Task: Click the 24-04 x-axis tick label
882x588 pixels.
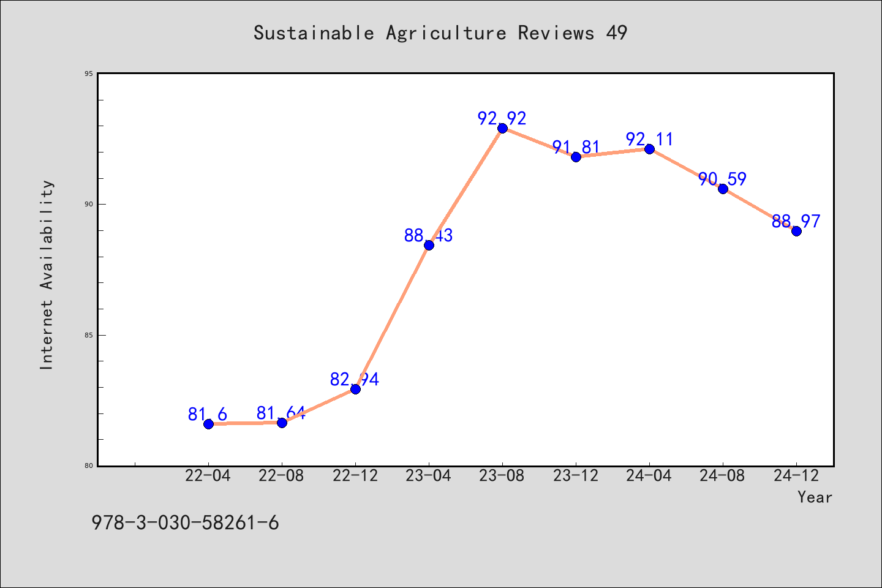Action: 649,476
